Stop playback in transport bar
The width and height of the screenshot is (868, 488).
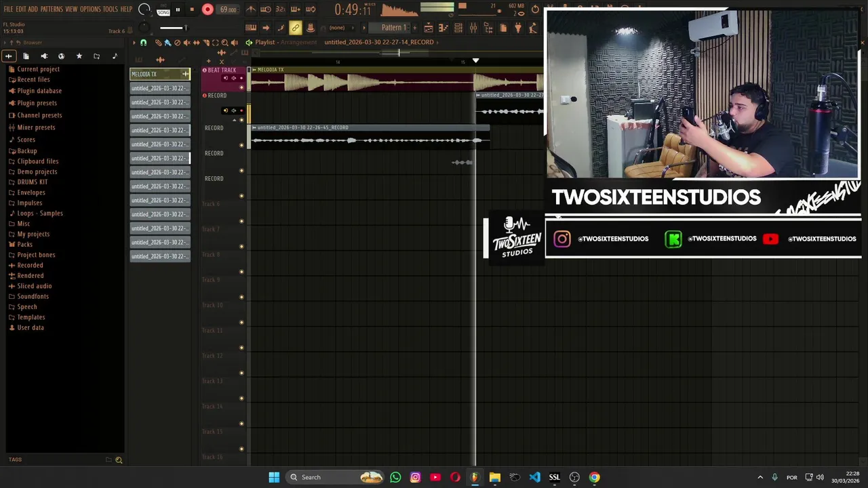192,9
